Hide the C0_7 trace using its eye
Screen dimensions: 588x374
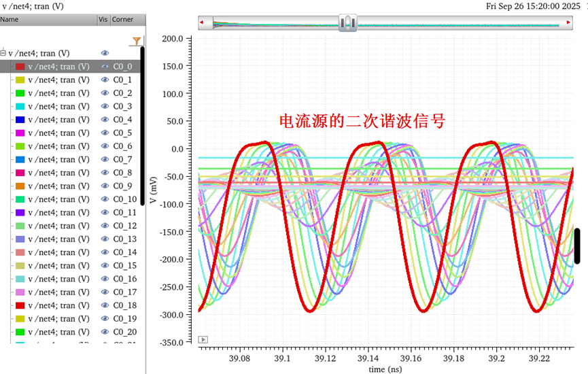pyautogui.click(x=105, y=160)
